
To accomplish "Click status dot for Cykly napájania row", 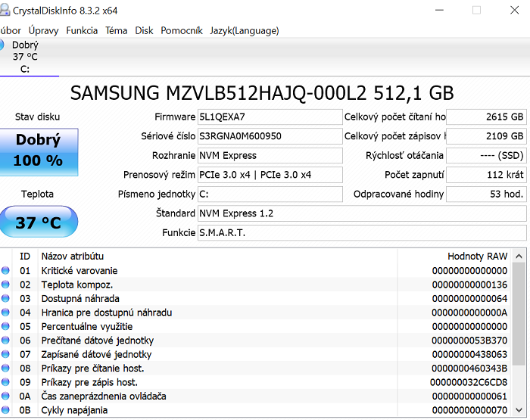I will 5,410.
